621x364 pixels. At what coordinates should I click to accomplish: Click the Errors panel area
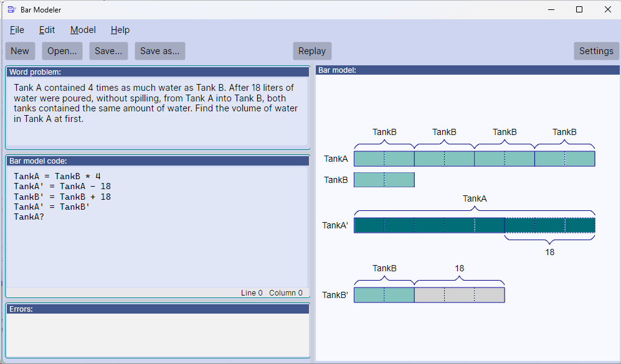(x=156, y=333)
